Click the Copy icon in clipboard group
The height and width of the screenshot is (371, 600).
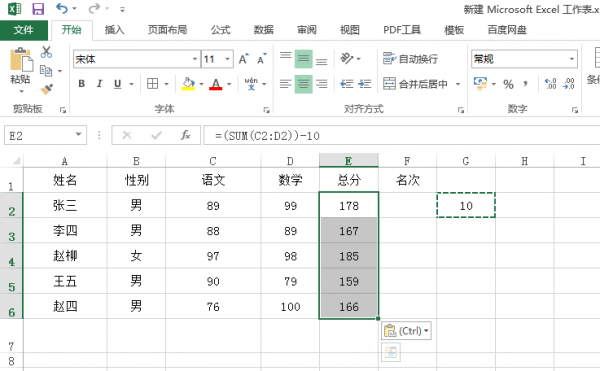click(46, 71)
